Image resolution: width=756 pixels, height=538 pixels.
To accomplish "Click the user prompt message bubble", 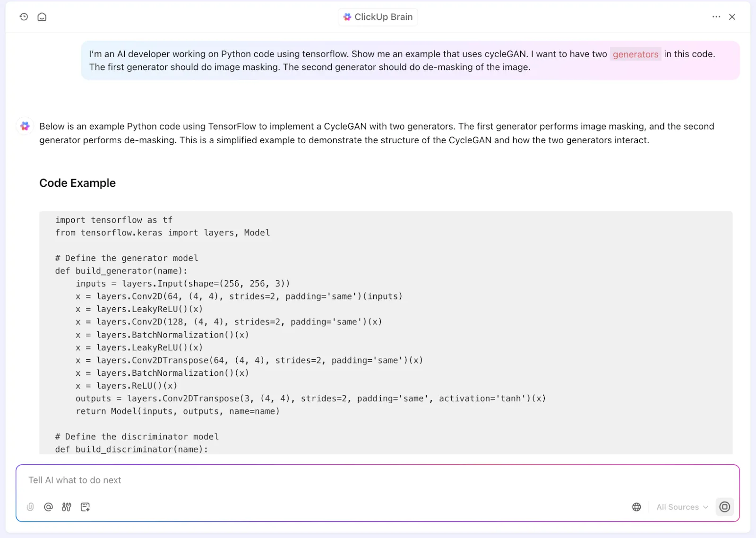I will tap(410, 61).
